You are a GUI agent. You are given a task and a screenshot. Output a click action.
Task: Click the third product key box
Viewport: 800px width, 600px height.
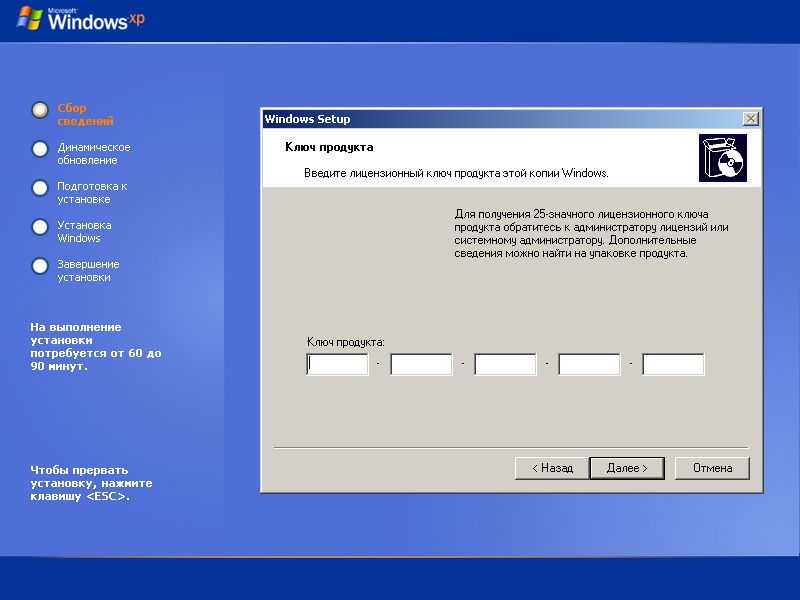coord(505,364)
